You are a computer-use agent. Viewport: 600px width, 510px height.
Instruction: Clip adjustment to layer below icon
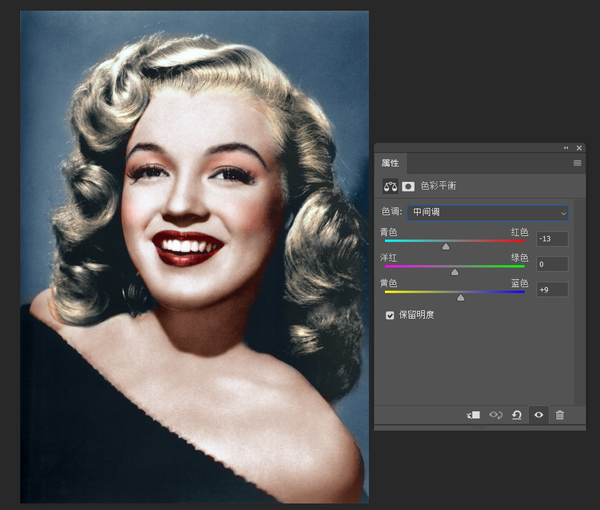[473, 415]
